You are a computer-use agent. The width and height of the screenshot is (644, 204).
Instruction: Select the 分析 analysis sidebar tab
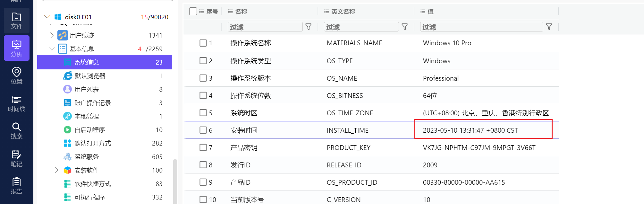pyautogui.click(x=16, y=48)
